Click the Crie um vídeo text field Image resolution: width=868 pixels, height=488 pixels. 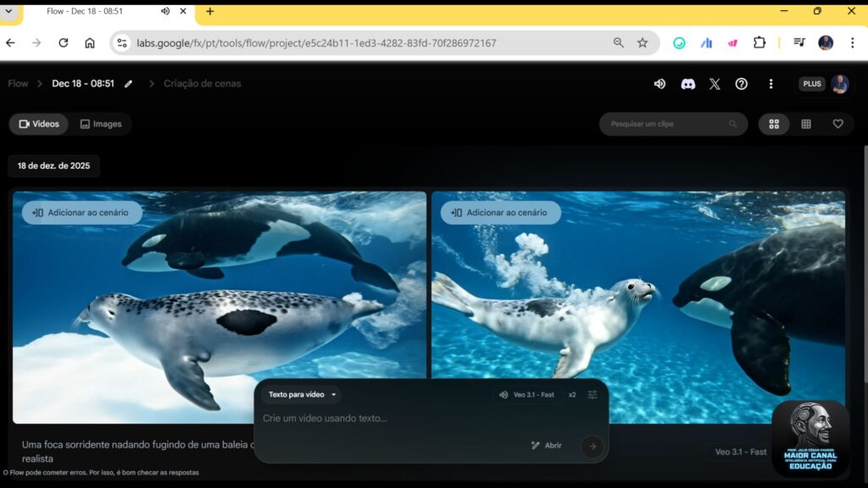click(381, 417)
